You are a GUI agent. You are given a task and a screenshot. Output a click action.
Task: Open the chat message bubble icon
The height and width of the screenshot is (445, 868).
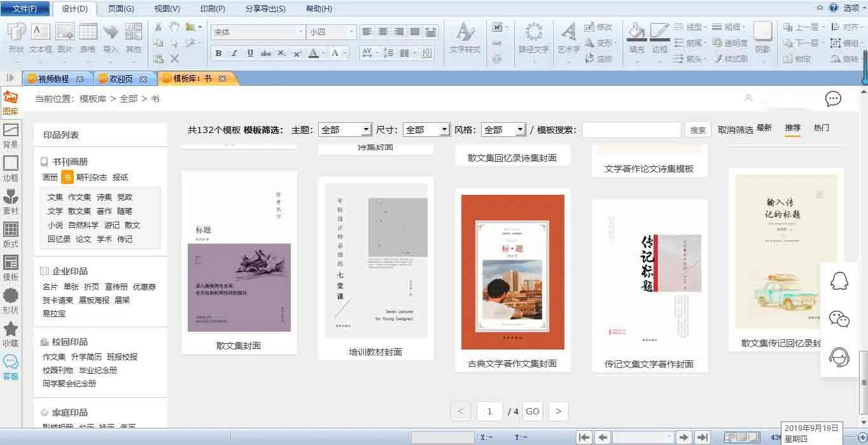point(833,99)
